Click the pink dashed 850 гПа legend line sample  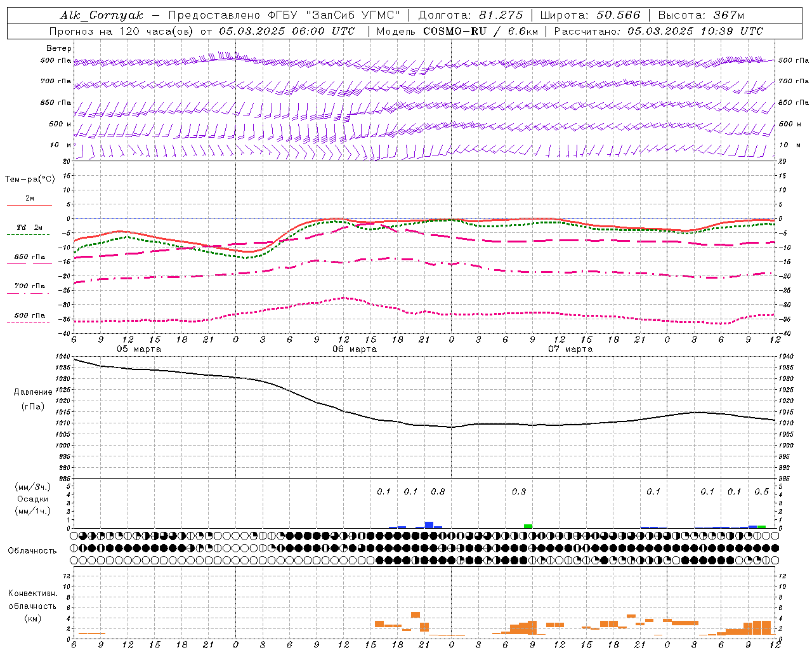pyautogui.click(x=29, y=264)
